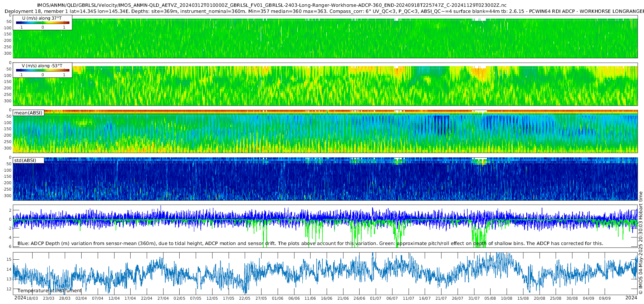The height and width of the screenshot is (304, 644).
Task: Click the 05/08 date tick label
Action: [490, 298]
